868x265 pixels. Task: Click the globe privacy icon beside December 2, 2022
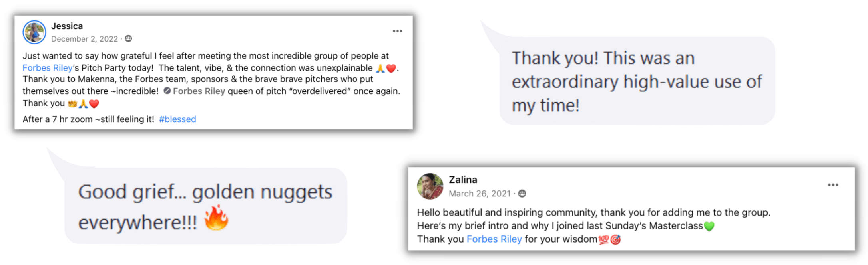click(128, 38)
